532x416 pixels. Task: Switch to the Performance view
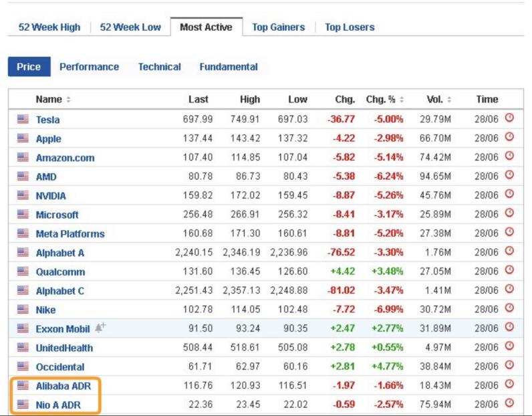tap(90, 67)
